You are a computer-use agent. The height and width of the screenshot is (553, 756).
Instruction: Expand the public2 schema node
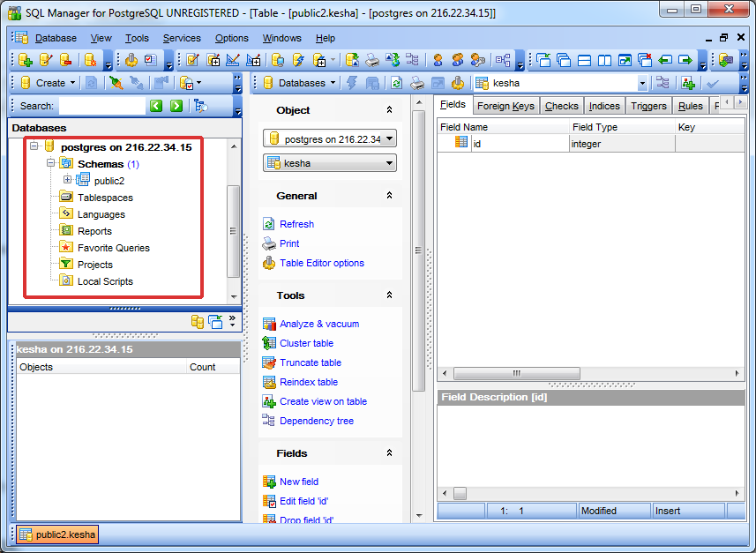pos(68,180)
